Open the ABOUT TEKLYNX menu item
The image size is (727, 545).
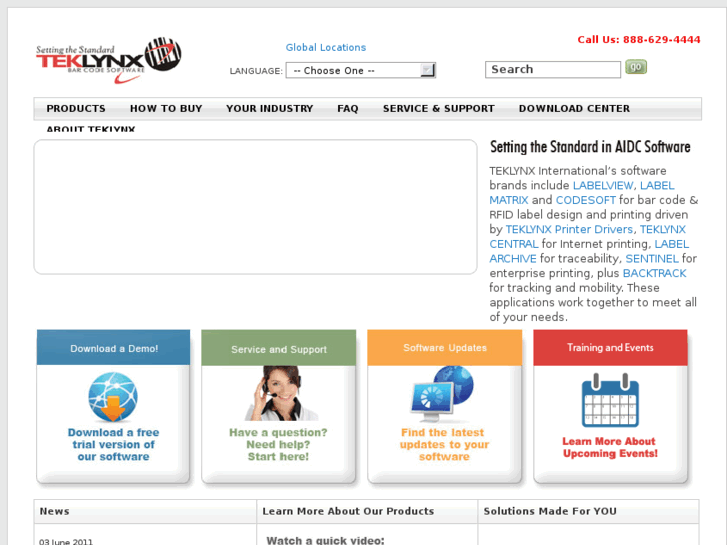(91, 128)
